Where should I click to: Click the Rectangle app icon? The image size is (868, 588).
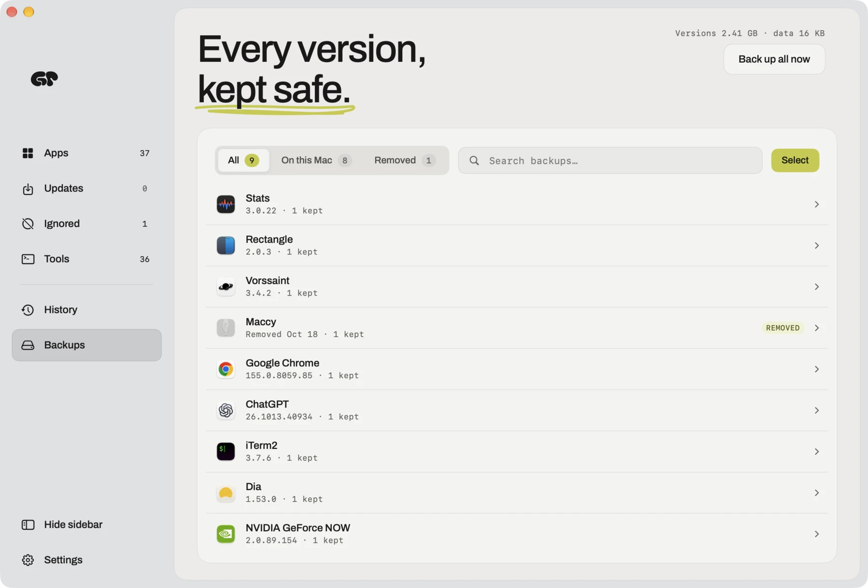click(226, 246)
